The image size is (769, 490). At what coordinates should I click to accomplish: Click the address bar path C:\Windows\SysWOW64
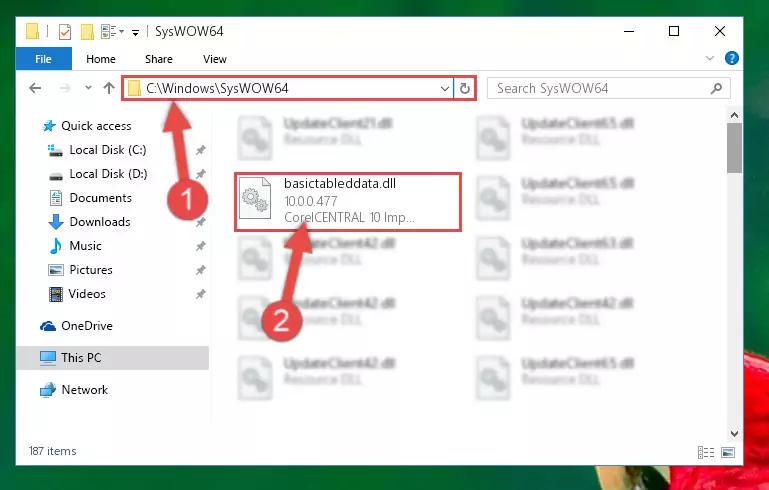(217, 88)
